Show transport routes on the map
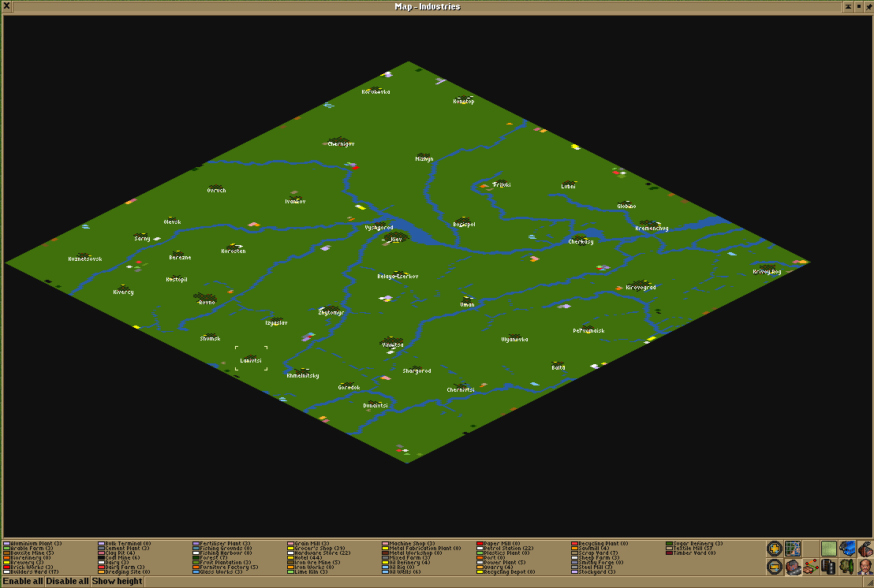The width and height of the screenshot is (874, 588). 829,567
